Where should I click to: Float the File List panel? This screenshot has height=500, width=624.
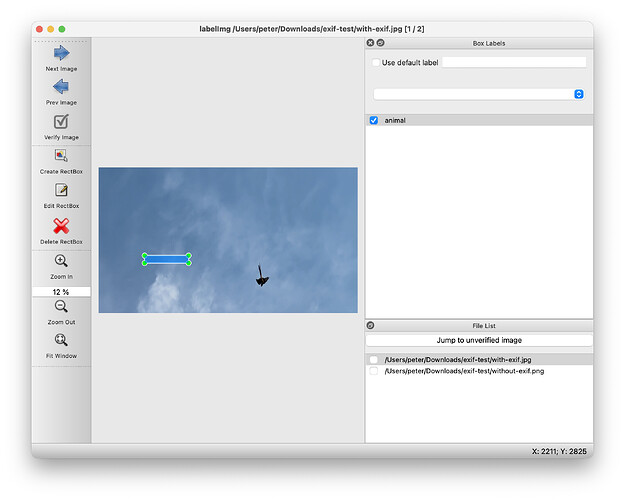click(x=370, y=325)
